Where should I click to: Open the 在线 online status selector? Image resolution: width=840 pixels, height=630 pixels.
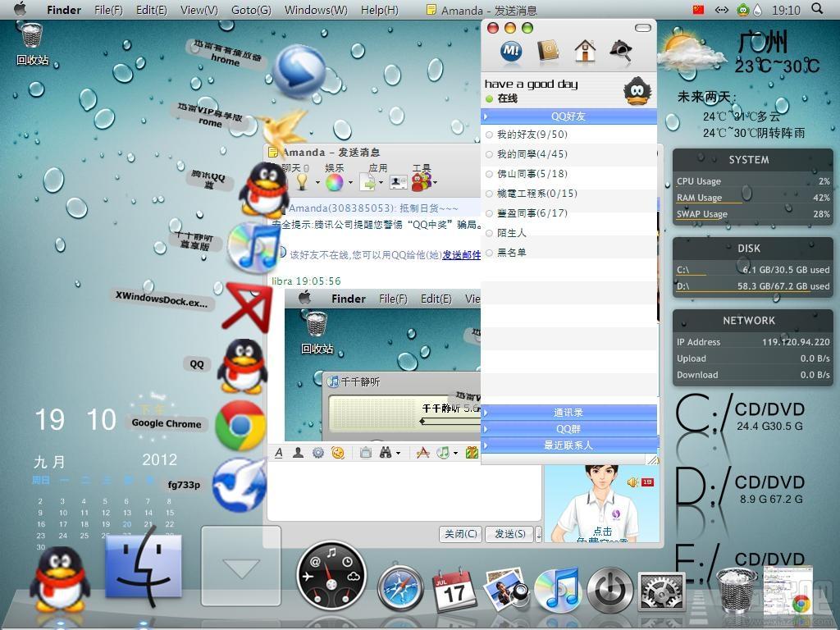tap(502, 98)
